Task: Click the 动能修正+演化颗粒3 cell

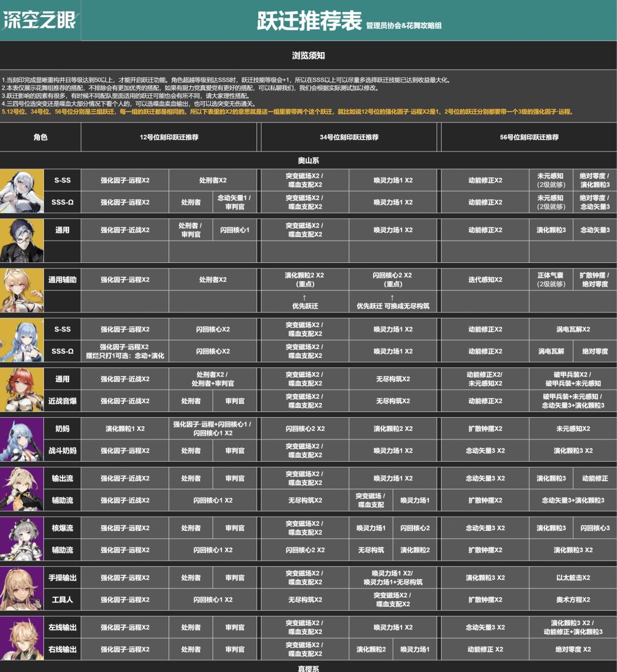Action: pyautogui.click(x=573, y=627)
